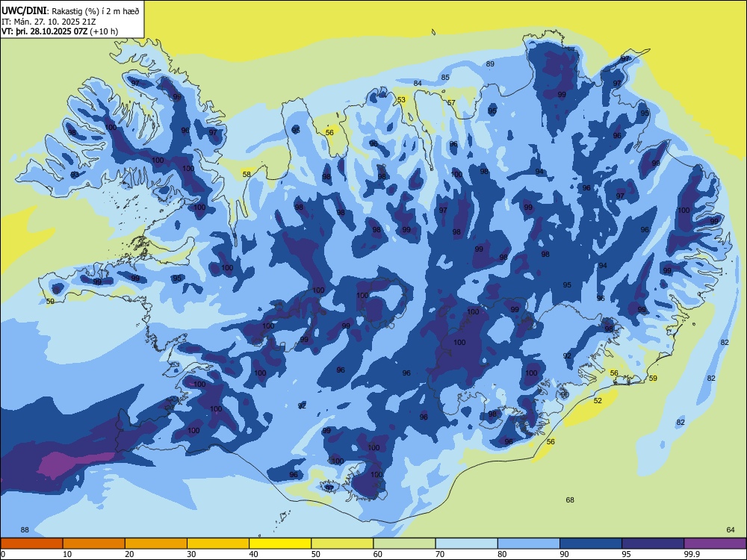Click the value 89 on the map

(490, 63)
